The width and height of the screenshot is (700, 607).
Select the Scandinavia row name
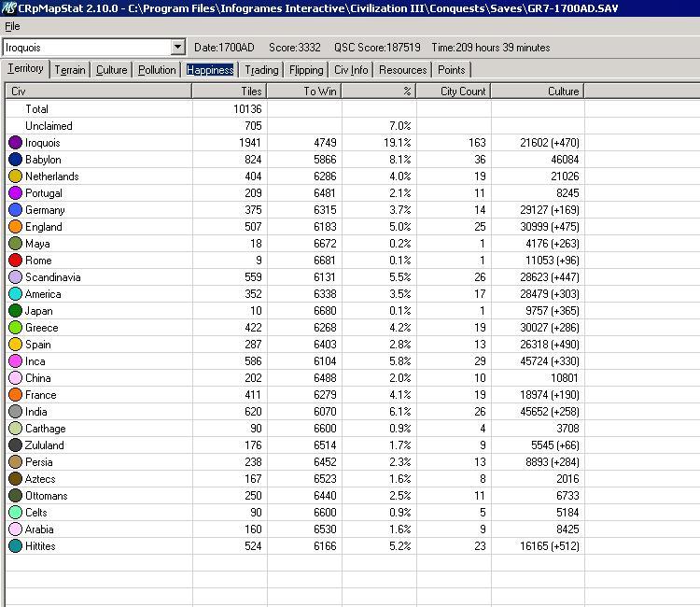click(52, 277)
